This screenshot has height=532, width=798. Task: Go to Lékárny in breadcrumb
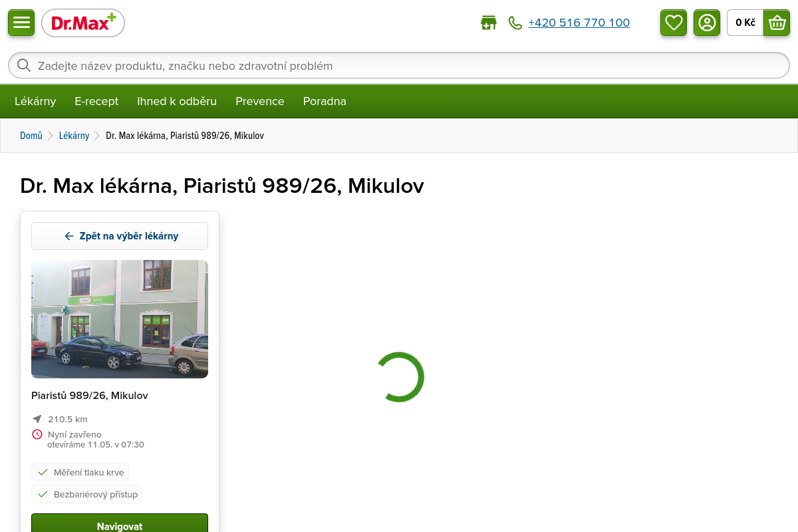click(x=74, y=136)
